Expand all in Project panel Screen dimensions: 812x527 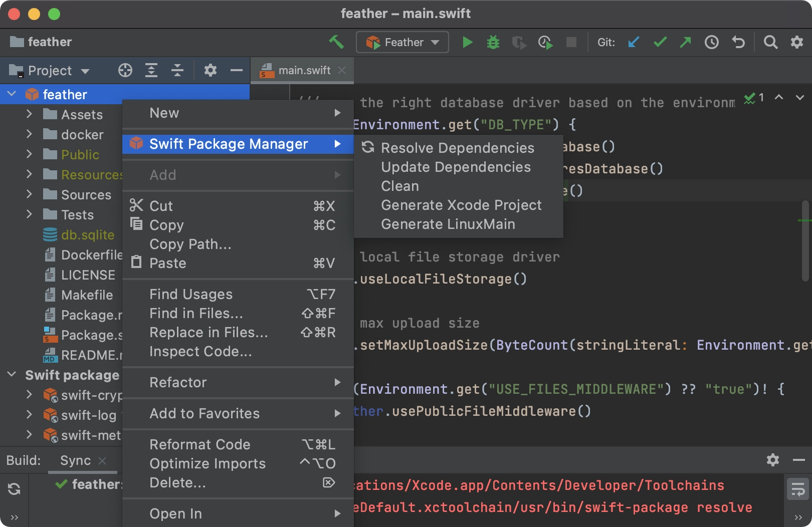pos(151,70)
